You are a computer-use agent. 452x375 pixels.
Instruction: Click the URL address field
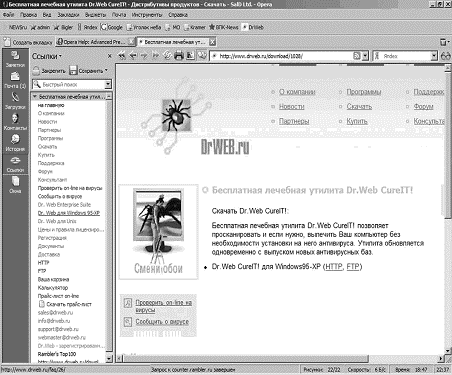[x=285, y=56]
